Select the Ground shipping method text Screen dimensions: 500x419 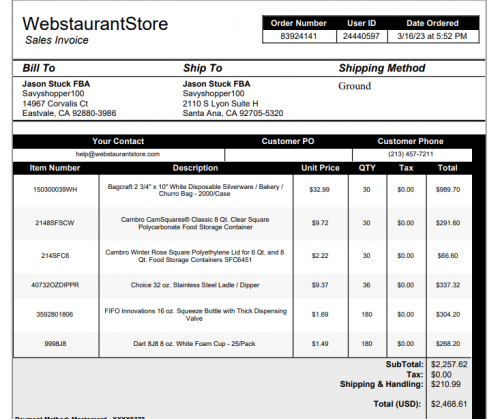(x=355, y=86)
